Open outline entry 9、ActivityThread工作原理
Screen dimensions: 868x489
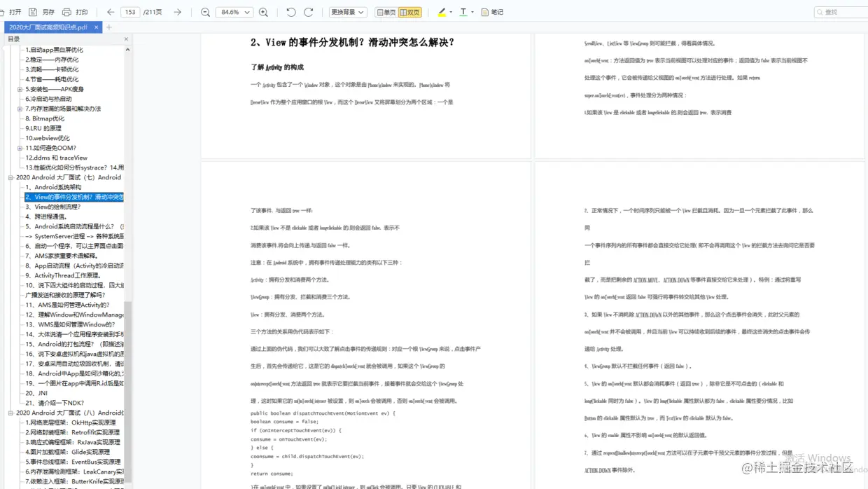click(x=64, y=275)
